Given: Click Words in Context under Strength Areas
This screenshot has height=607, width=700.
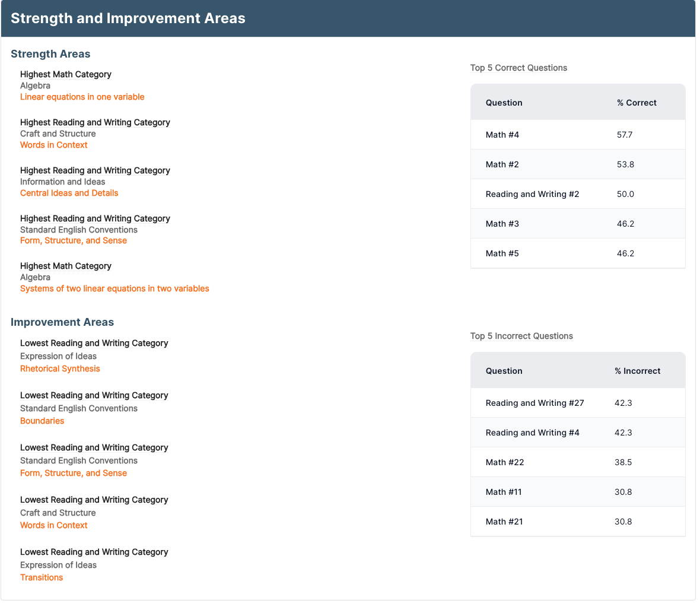Looking at the screenshot, I should click(x=53, y=145).
